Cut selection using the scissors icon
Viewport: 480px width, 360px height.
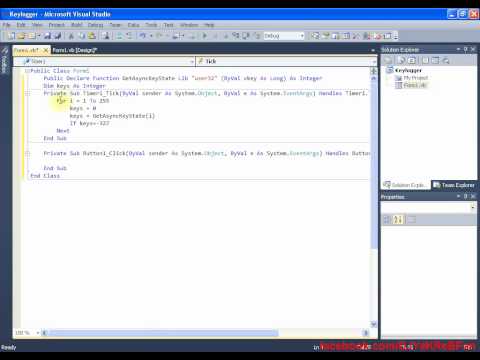tap(71, 36)
